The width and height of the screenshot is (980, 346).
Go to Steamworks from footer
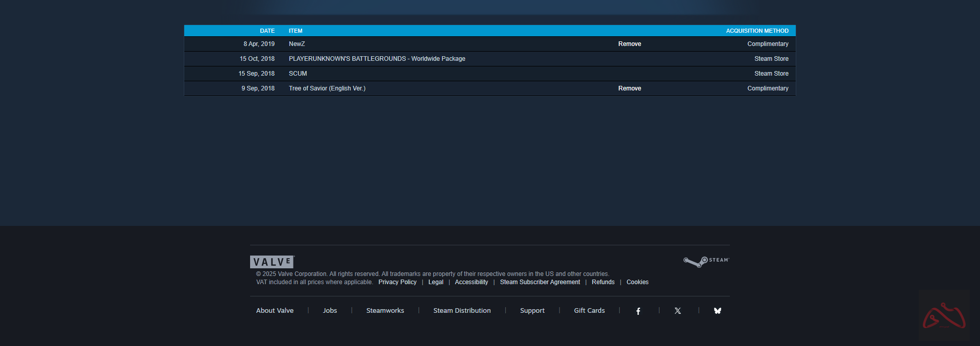[385, 311]
